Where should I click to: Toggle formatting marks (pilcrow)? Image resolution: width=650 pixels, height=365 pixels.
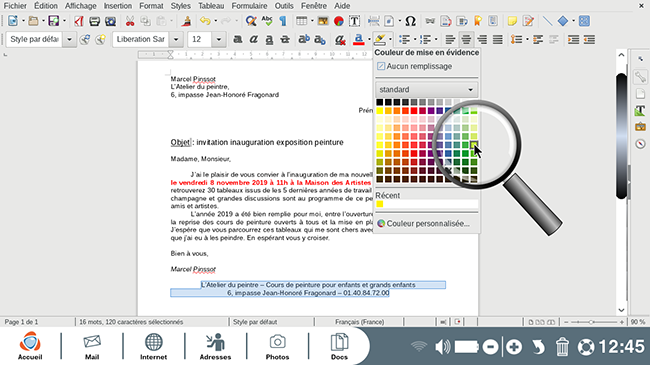pos(283,21)
